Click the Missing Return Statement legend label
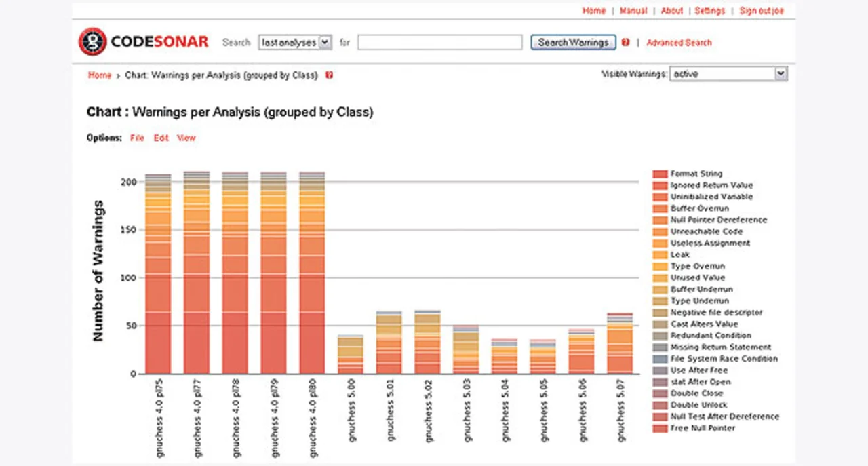The height and width of the screenshot is (466, 868). point(721,347)
